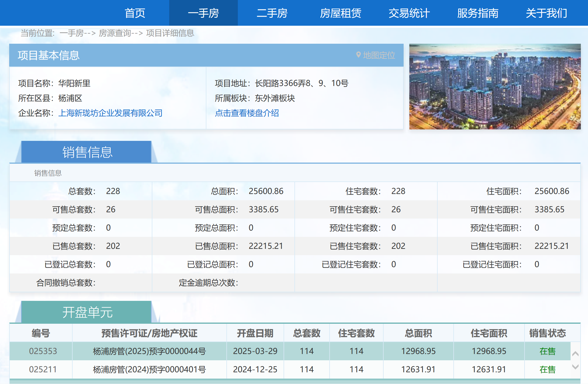588x384 pixels.
Task: Switch to 销售信息 tab
Action: 87,152
